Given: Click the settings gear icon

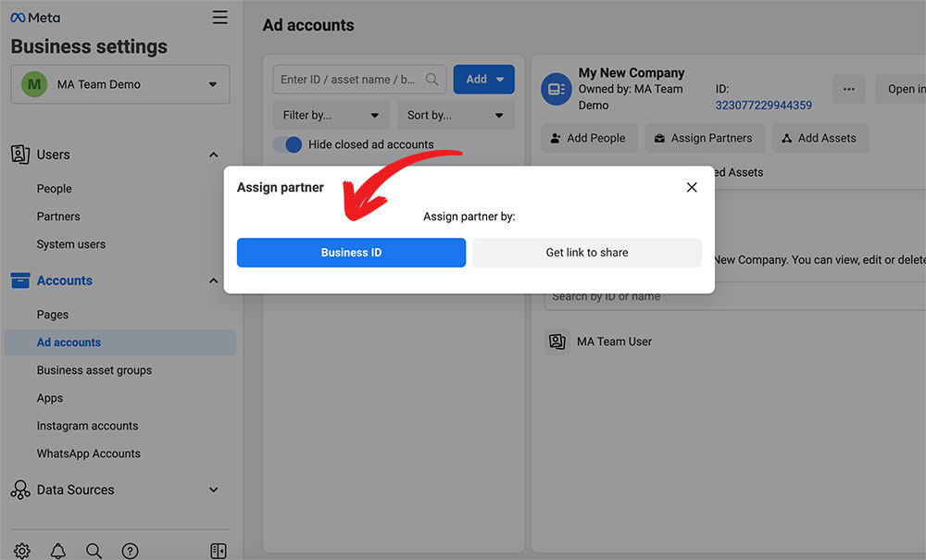Looking at the screenshot, I should coord(22,551).
